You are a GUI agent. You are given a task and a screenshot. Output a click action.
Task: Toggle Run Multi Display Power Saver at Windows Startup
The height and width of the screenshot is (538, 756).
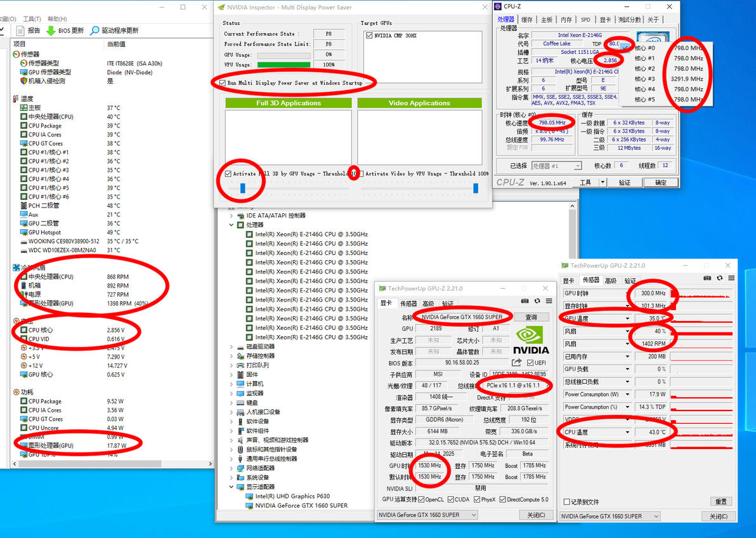(222, 83)
